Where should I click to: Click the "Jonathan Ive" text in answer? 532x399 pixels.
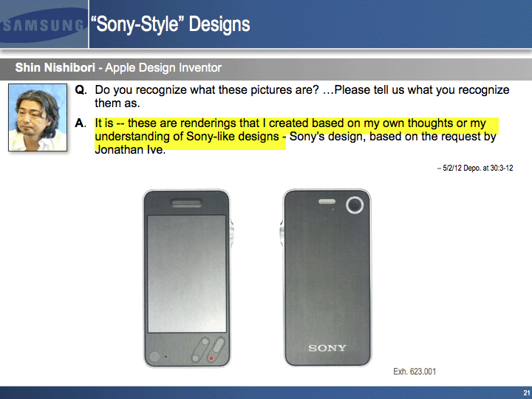(x=130, y=149)
